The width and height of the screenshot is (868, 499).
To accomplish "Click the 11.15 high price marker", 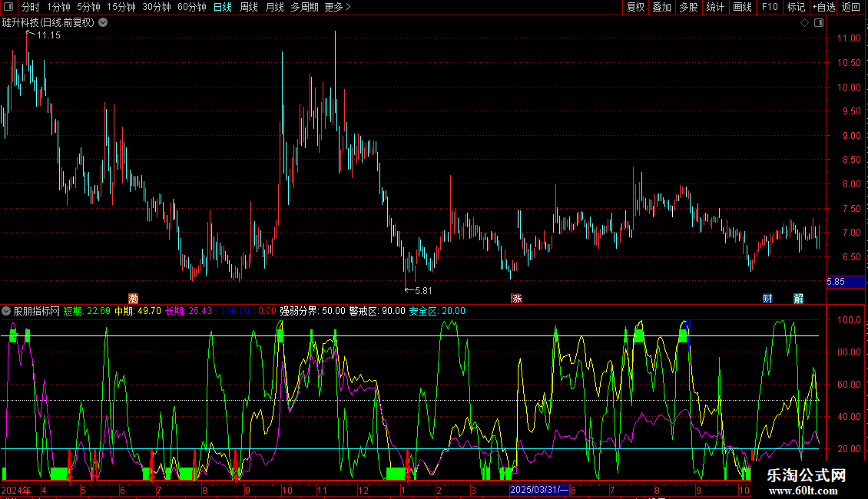I will pos(48,35).
